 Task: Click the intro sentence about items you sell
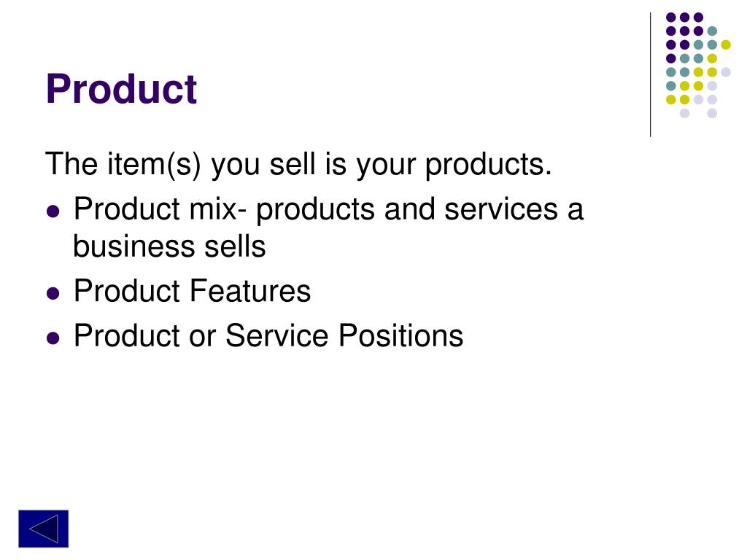tap(298, 165)
